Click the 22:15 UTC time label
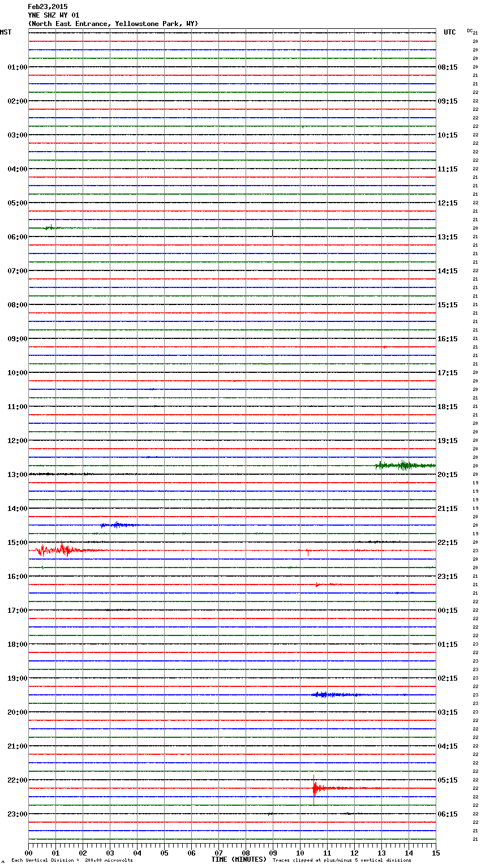The height and width of the screenshot is (868, 481). click(448, 543)
